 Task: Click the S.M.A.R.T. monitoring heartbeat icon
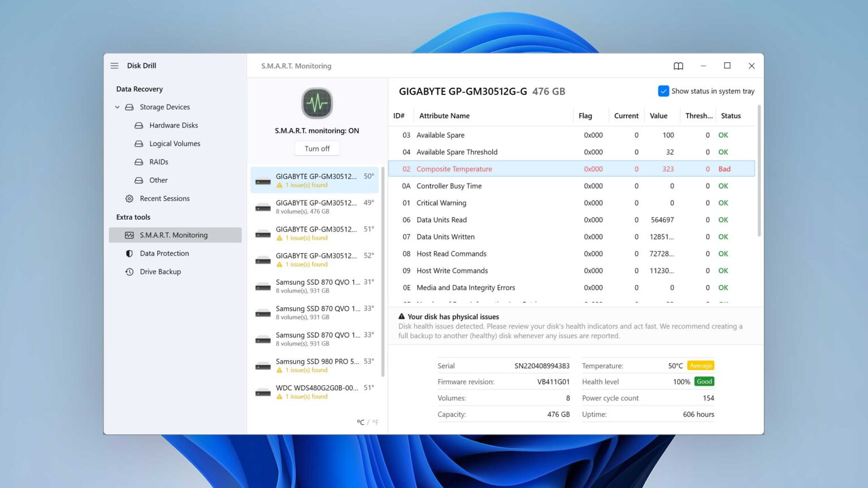(316, 103)
